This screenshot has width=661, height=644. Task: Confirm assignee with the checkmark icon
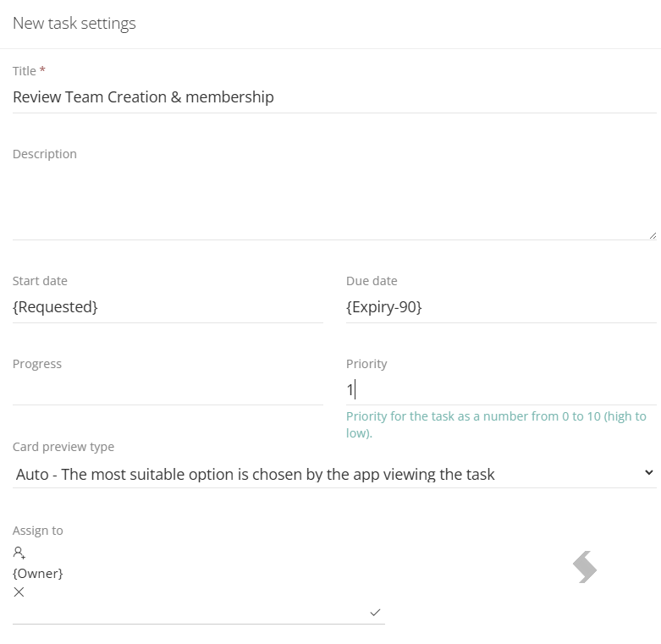coord(375,613)
